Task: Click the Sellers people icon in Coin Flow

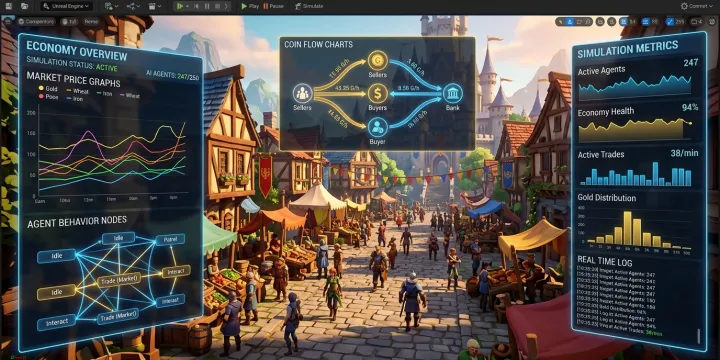Action: click(303, 94)
